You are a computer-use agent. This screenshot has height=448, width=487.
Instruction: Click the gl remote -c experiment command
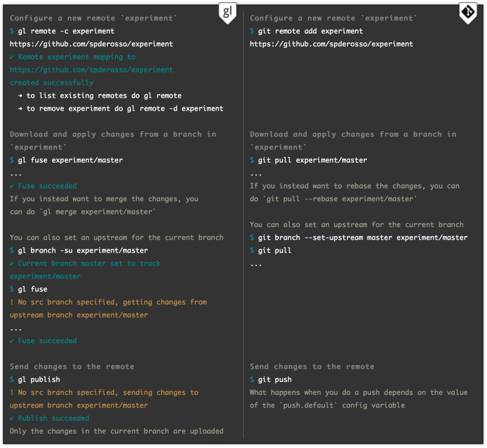(66, 31)
